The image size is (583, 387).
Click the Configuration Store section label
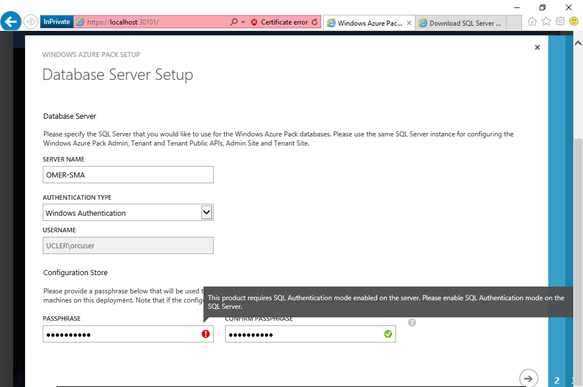point(75,272)
